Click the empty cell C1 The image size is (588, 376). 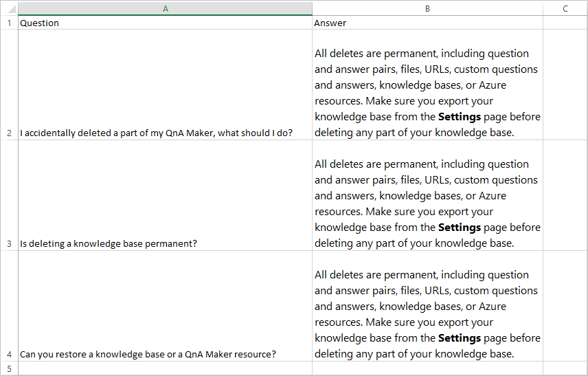click(x=565, y=23)
